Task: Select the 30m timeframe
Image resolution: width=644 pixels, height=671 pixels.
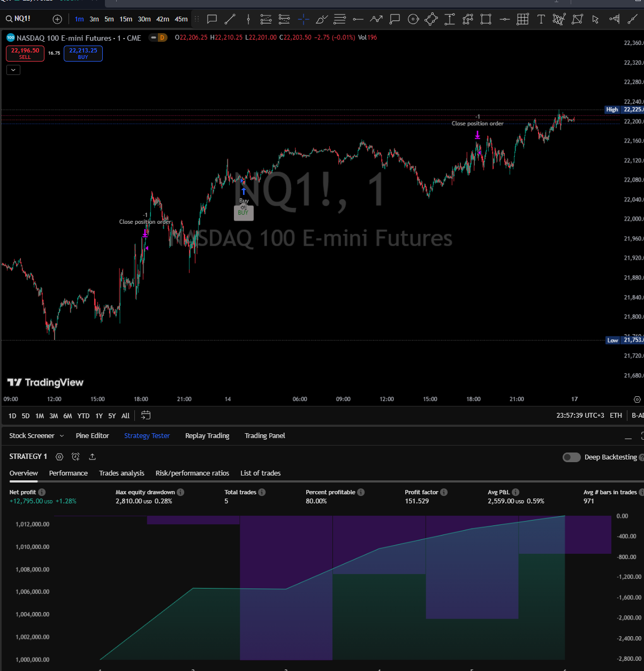Action: pos(144,19)
